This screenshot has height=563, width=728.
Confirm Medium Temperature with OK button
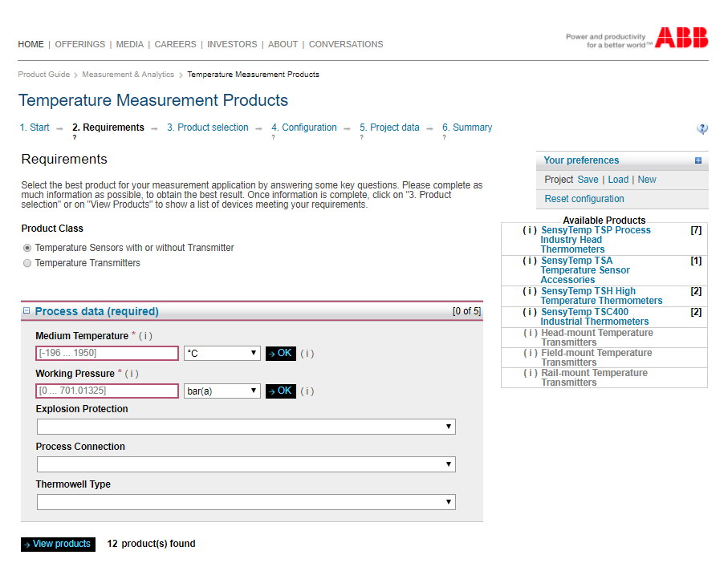(280, 354)
